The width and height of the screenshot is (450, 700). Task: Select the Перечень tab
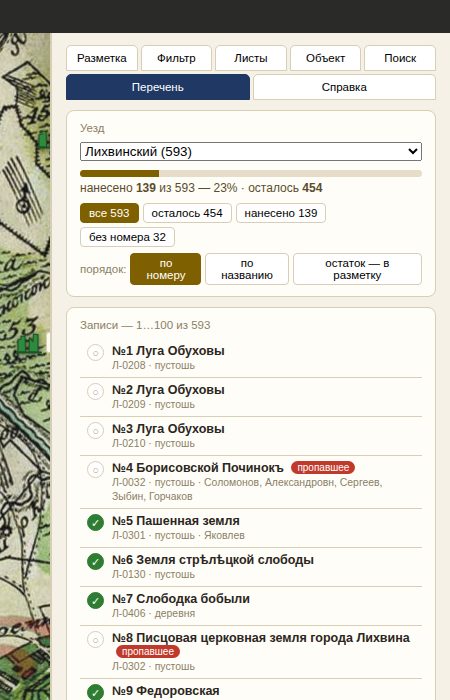(158, 87)
